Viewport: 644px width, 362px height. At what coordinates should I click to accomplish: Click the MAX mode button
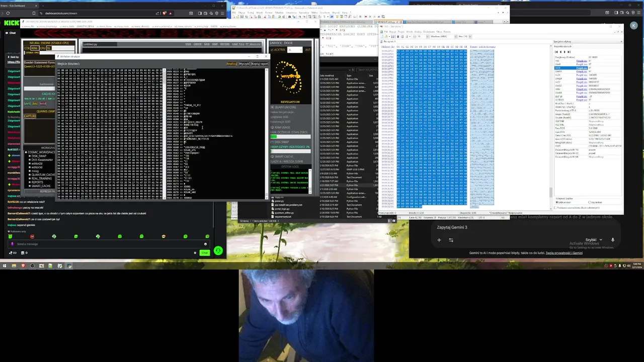point(43,104)
